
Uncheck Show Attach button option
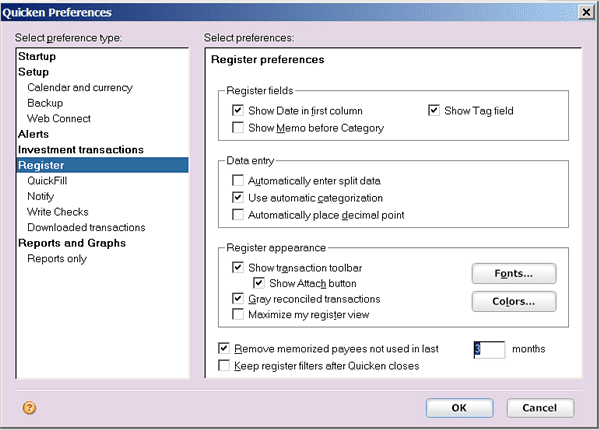click(x=259, y=283)
